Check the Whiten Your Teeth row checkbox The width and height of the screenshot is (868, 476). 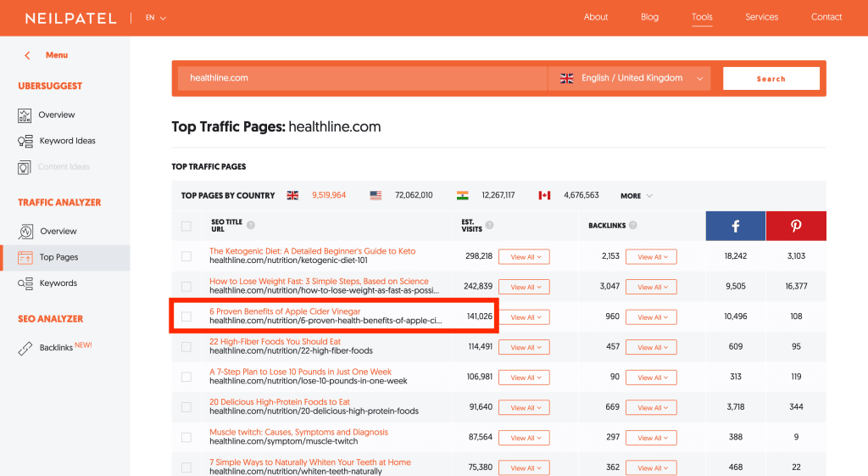point(186,468)
